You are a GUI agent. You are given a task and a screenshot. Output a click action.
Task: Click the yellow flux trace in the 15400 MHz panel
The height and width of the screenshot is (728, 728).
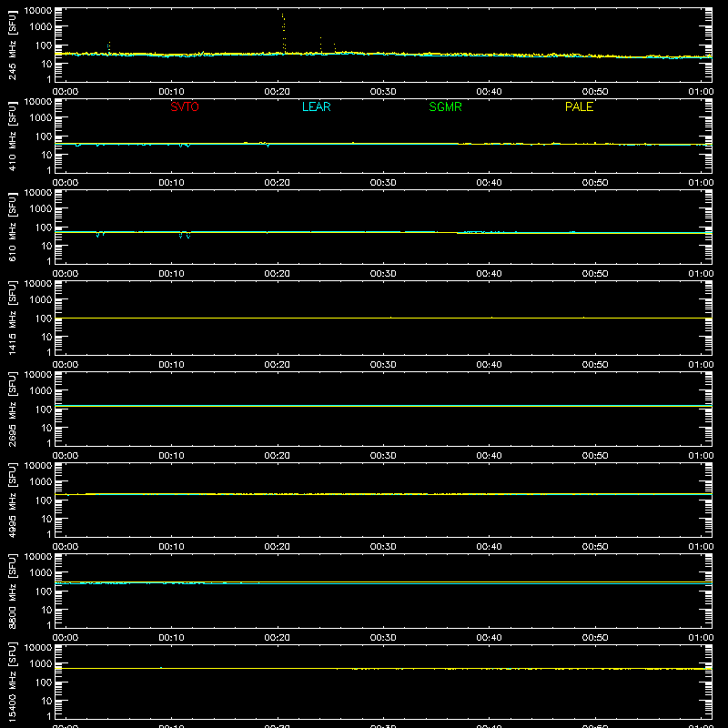coord(383,669)
